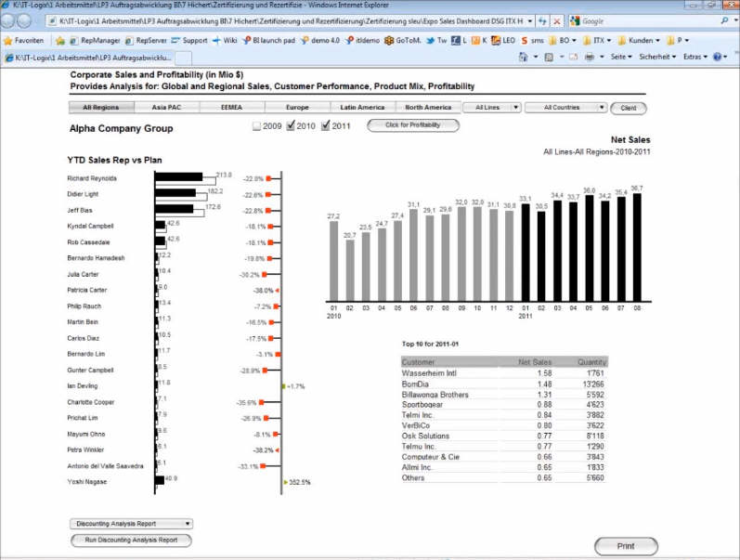
Task: Open a new empty browser tab
Action: click(x=184, y=59)
